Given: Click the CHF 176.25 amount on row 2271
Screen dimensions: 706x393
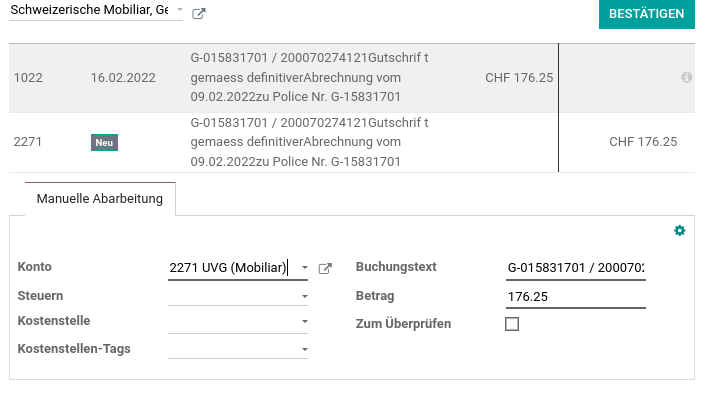Looking at the screenshot, I should coord(643,142).
